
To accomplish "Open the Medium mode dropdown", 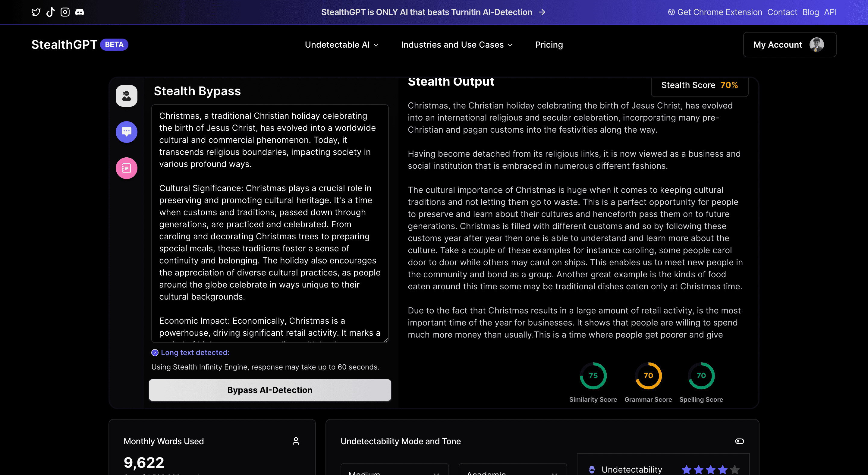I will pyautogui.click(x=394, y=471).
